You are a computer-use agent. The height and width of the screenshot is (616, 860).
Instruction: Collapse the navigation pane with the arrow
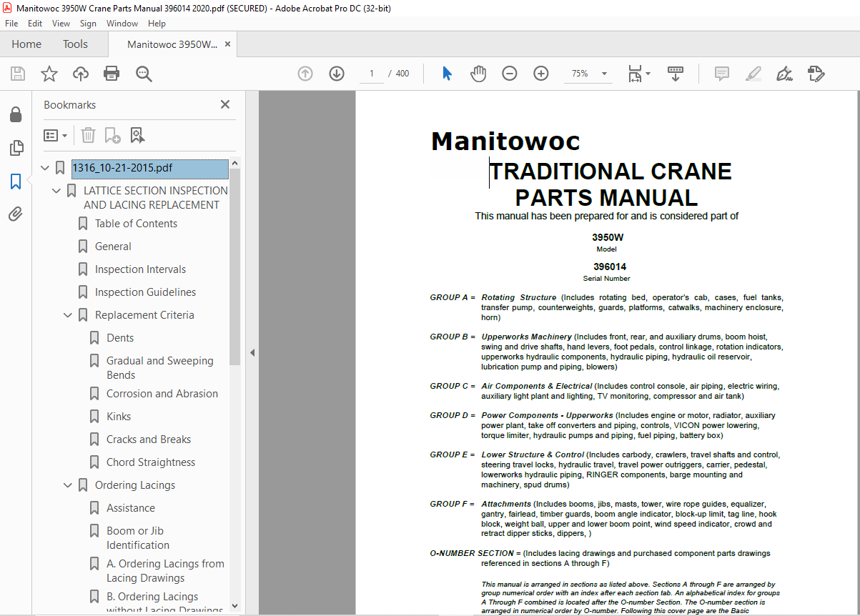click(x=252, y=352)
